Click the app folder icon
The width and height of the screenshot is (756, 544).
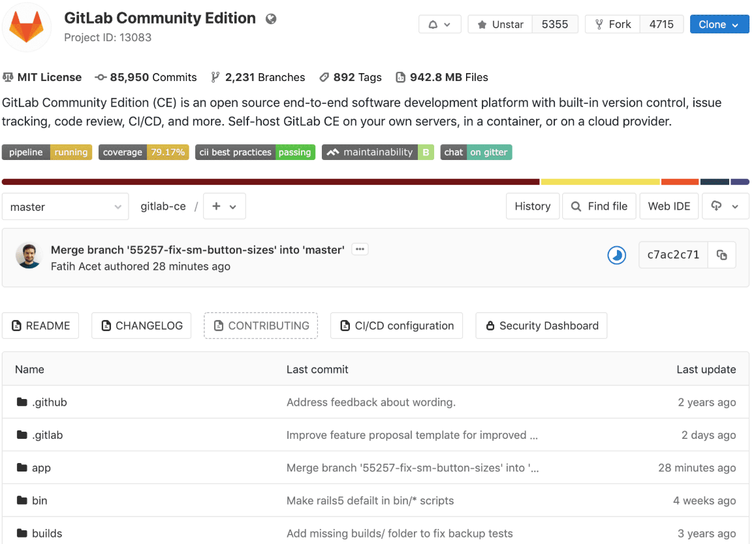(x=22, y=468)
